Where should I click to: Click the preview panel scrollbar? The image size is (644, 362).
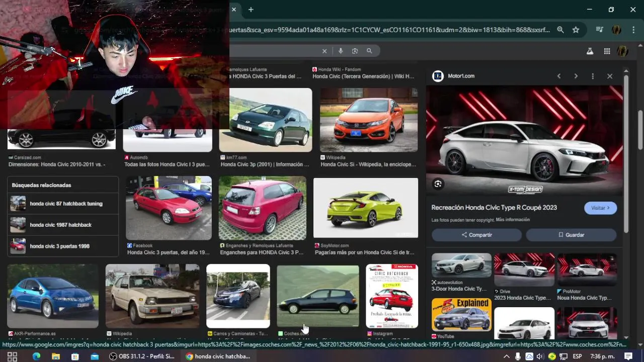[x=626, y=153]
